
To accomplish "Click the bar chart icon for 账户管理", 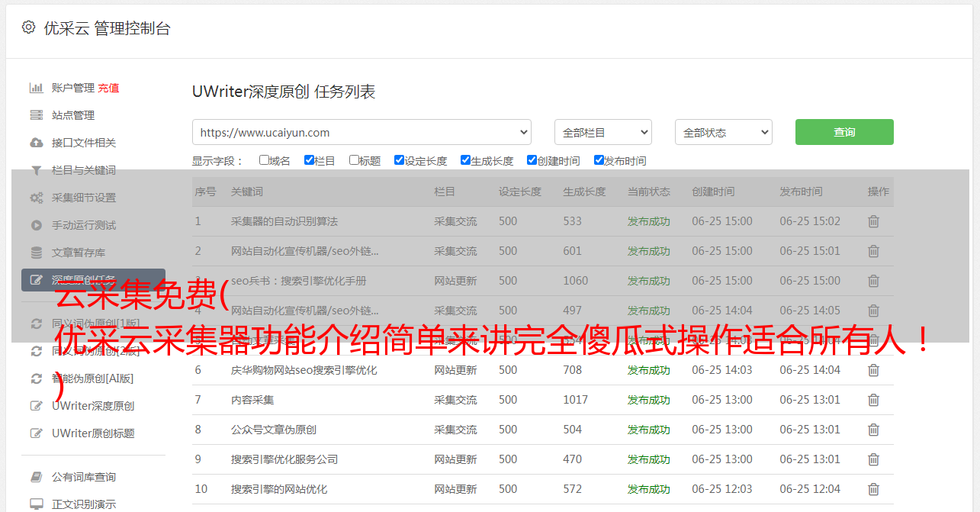I will (x=36, y=88).
